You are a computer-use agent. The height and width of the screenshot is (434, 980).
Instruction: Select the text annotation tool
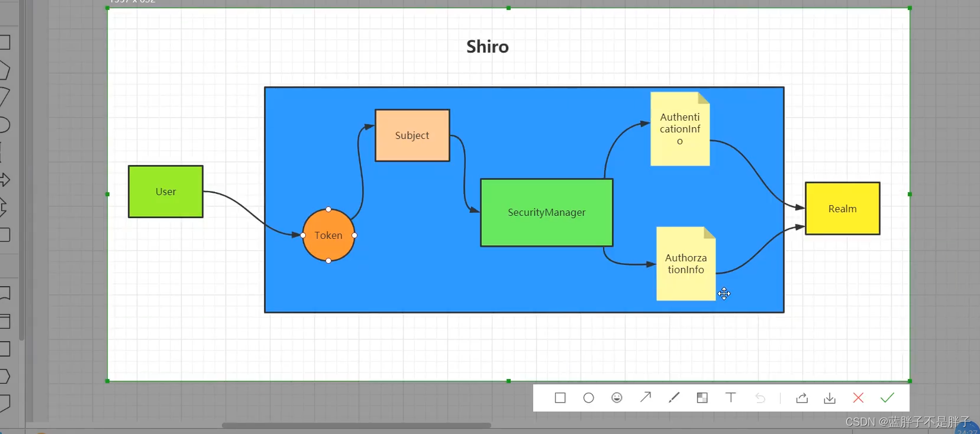730,398
